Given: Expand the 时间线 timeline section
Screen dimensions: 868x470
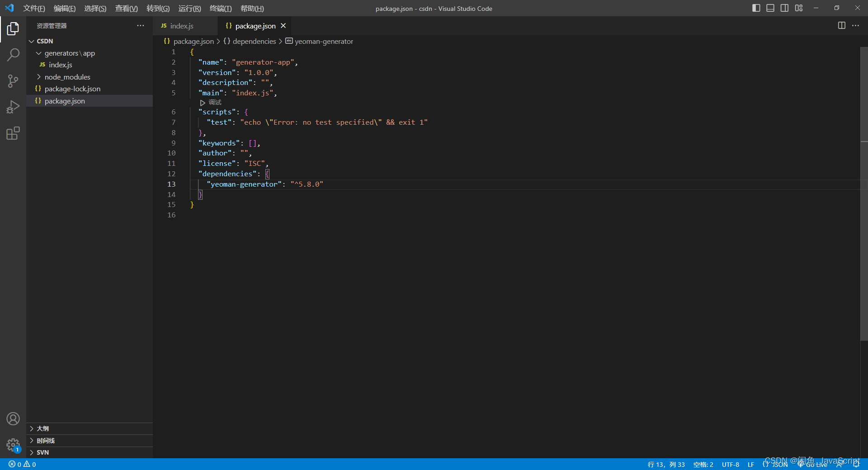Looking at the screenshot, I should [90, 441].
